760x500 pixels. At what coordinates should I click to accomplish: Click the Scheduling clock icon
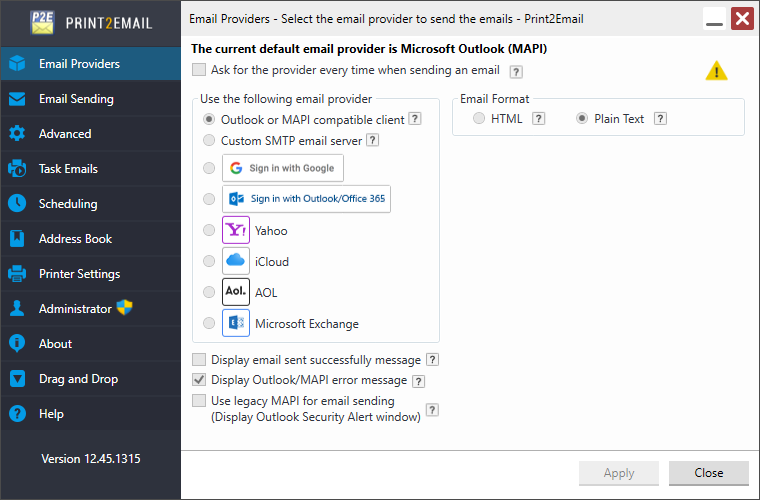coord(17,203)
